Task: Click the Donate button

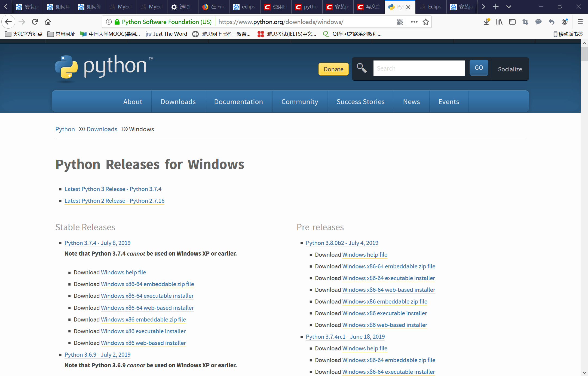Action: [x=333, y=69]
